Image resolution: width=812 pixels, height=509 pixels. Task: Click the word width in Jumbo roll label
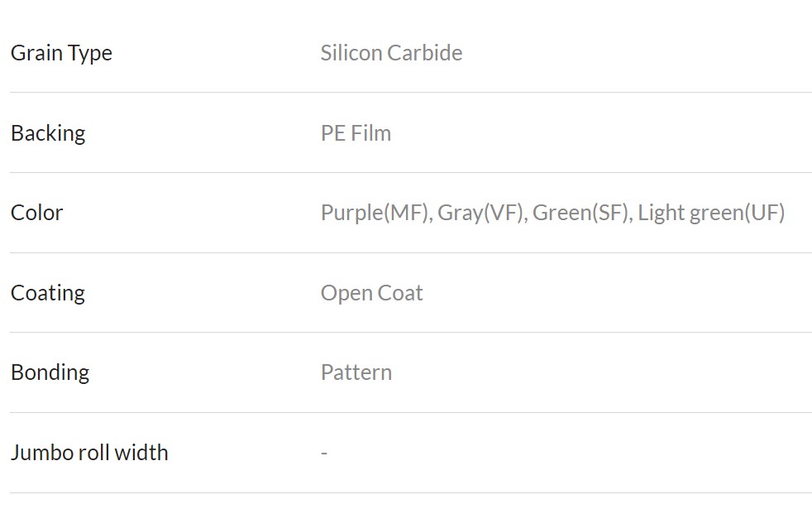141,453
